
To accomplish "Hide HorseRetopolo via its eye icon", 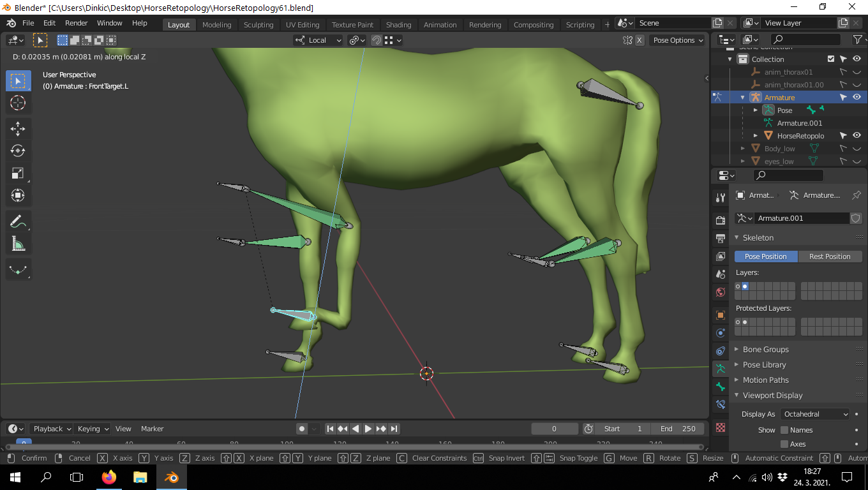I will (857, 135).
